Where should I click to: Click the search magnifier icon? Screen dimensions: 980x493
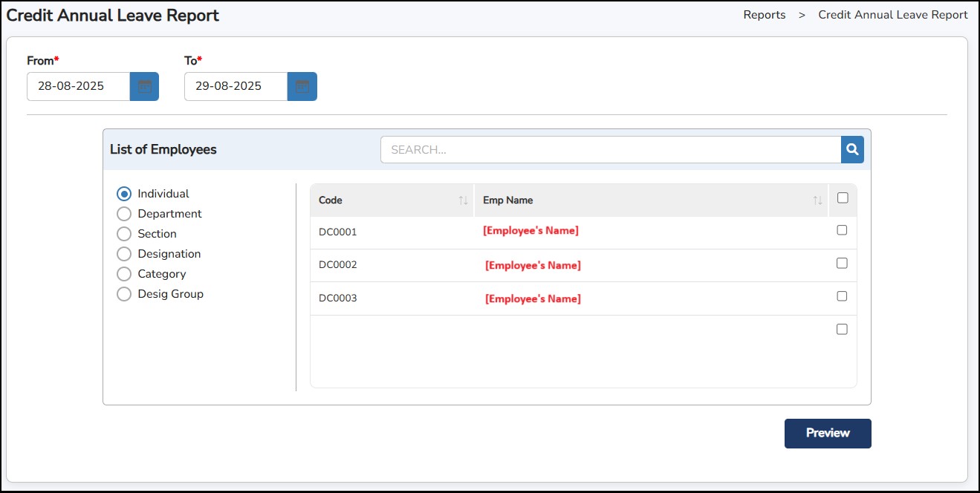[852, 149]
